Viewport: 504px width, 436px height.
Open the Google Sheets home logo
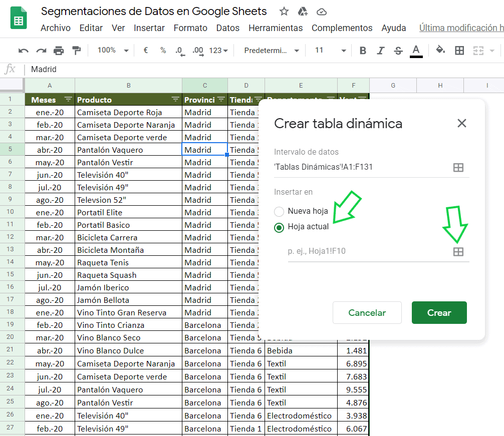pyautogui.click(x=19, y=18)
